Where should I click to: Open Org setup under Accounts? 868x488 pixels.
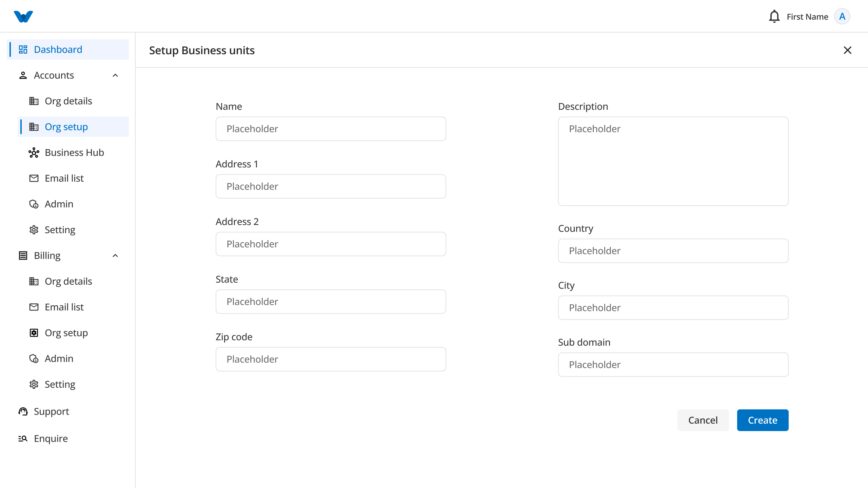coord(73,127)
